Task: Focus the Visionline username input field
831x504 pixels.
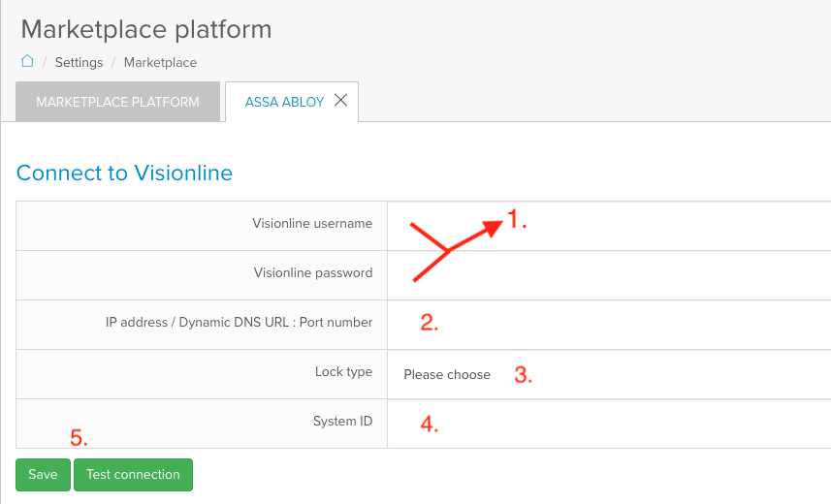Action: [x=609, y=226]
